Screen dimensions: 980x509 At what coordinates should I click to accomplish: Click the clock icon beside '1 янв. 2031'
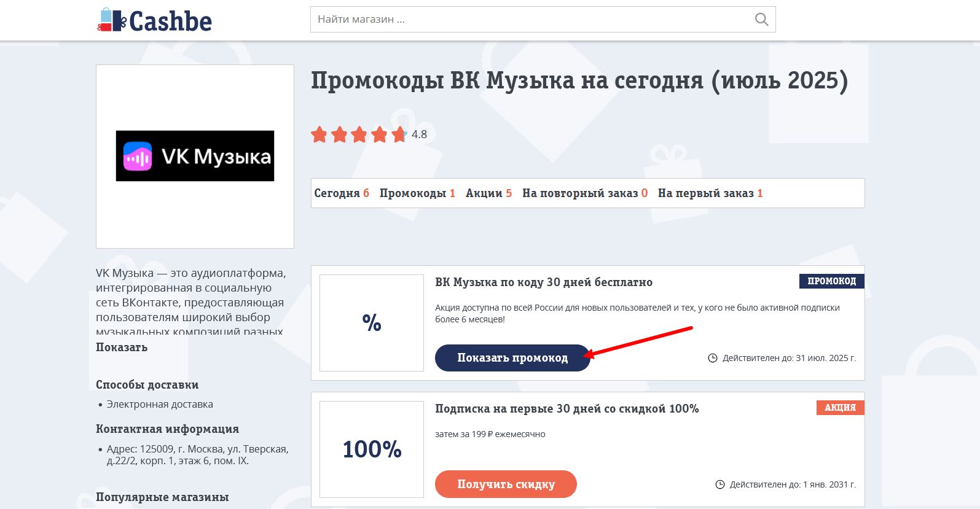click(720, 484)
